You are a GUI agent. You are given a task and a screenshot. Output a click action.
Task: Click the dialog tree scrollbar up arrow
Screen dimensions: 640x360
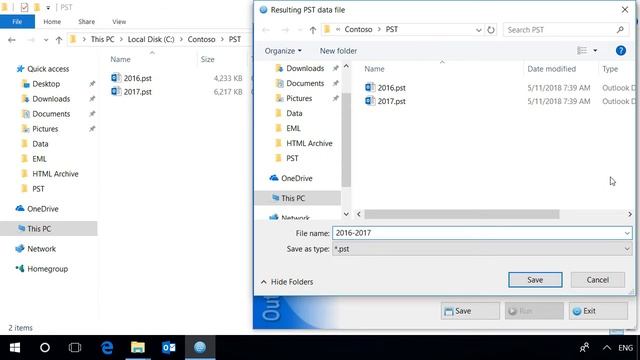point(346,66)
